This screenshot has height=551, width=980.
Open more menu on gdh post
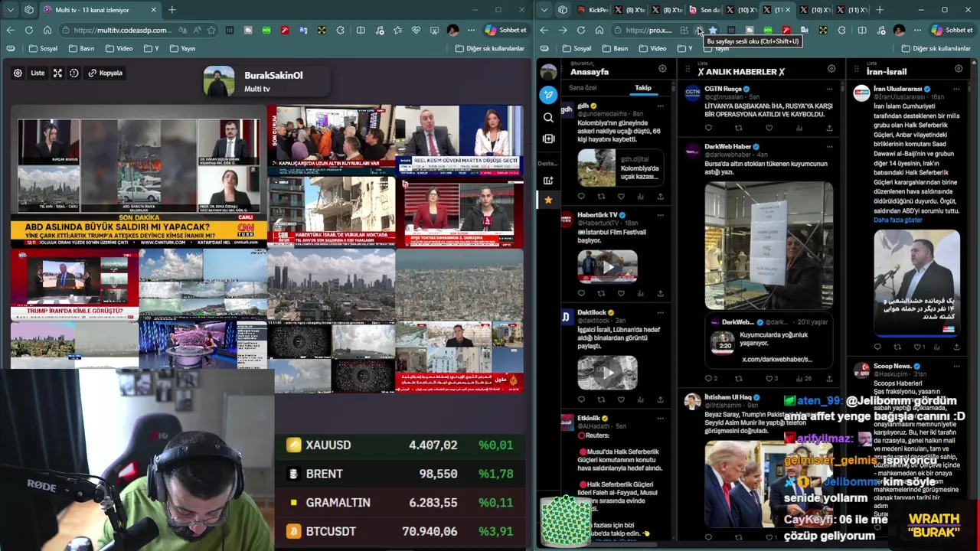tap(661, 106)
